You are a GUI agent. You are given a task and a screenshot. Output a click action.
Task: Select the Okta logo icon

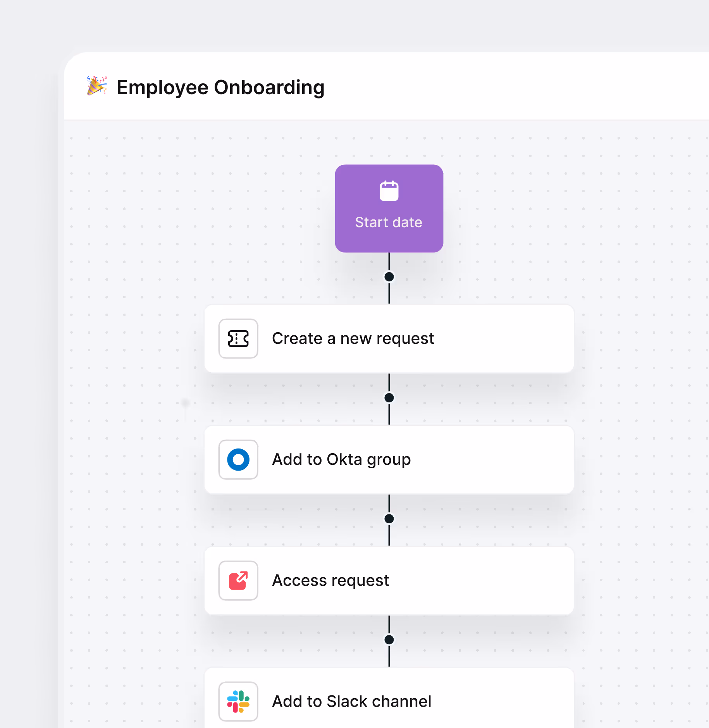(238, 459)
